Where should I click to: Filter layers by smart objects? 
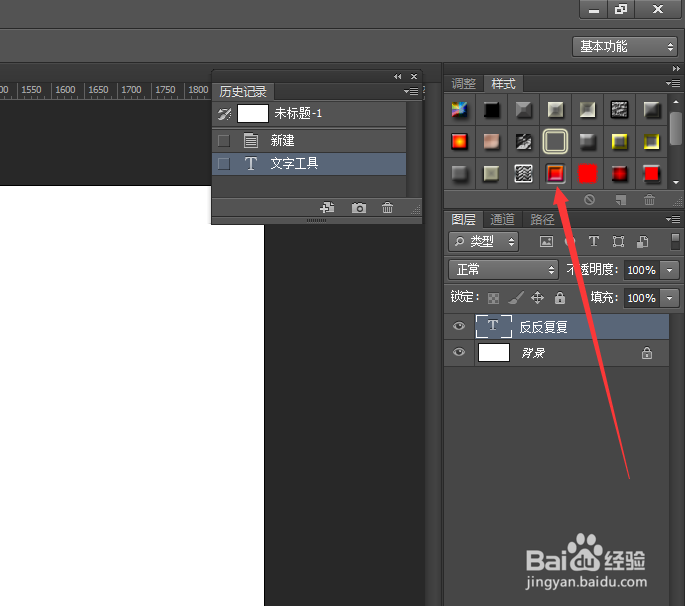coord(642,242)
